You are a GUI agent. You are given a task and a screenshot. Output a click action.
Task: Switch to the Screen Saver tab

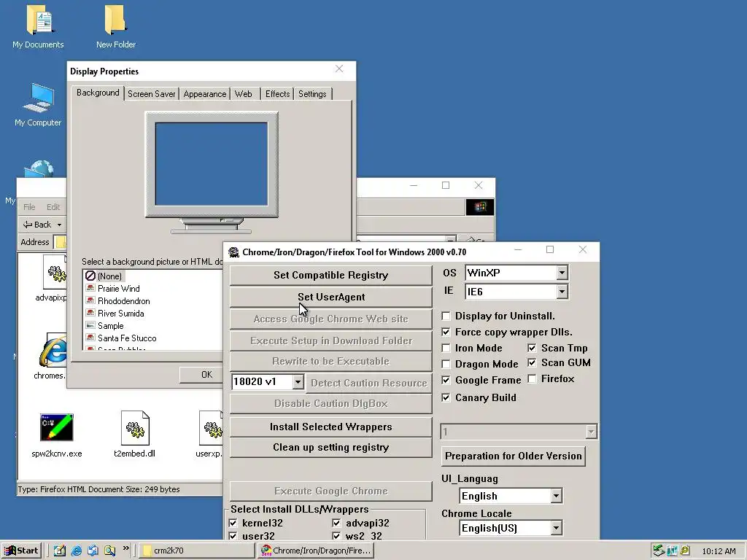pos(152,94)
